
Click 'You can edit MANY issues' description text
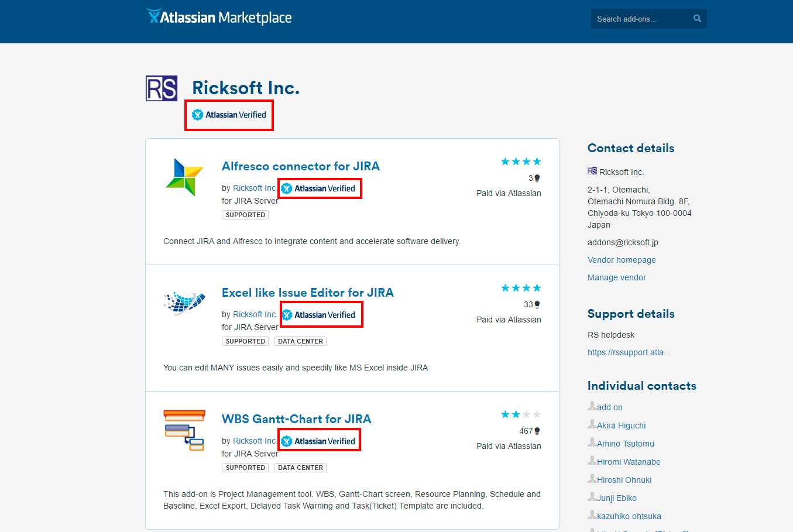pyautogui.click(x=296, y=368)
